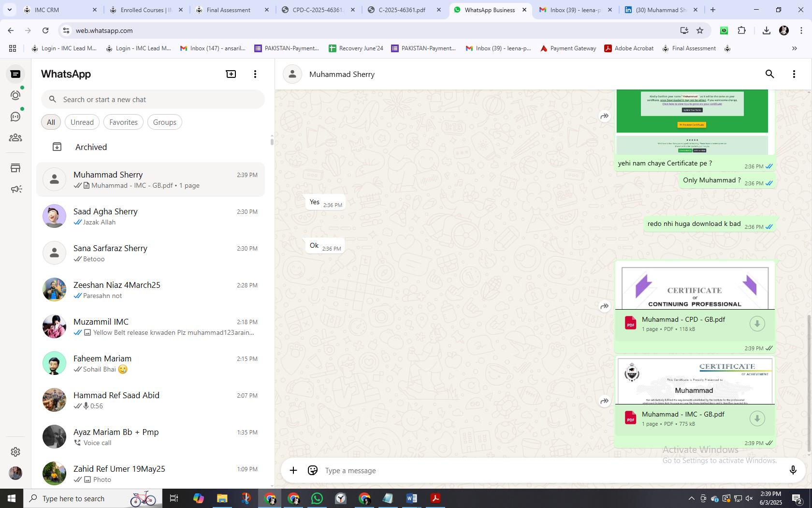Open Muhammad Sherry contact info from header
The image size is (812, 508).
(x=342, y=74)
